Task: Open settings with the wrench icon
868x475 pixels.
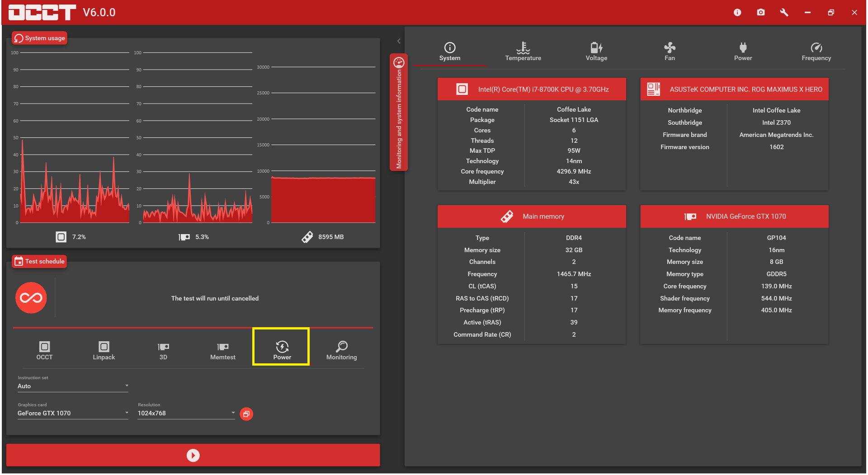Action: [x=784, y=12]
